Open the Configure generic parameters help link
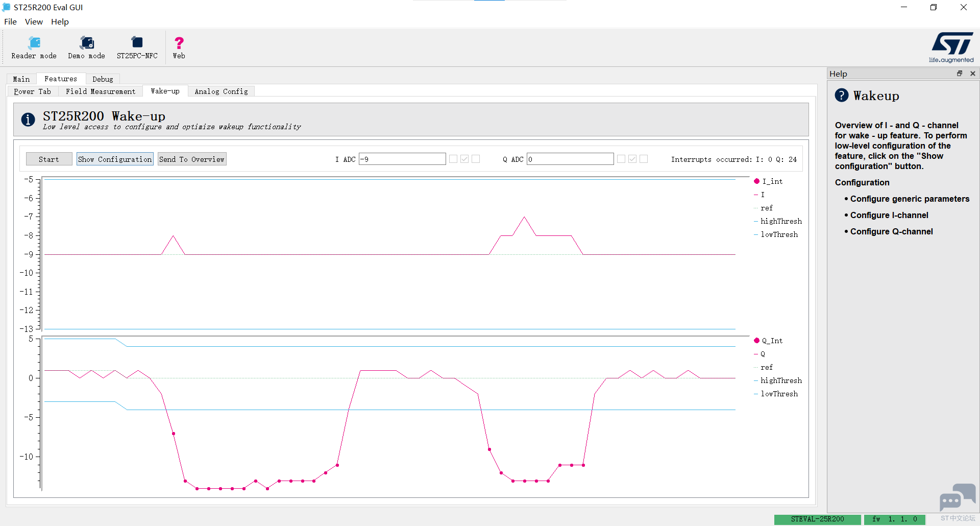The height and width of the screenshot is (526, 980). pyautogui.click(x=910, y=199)
